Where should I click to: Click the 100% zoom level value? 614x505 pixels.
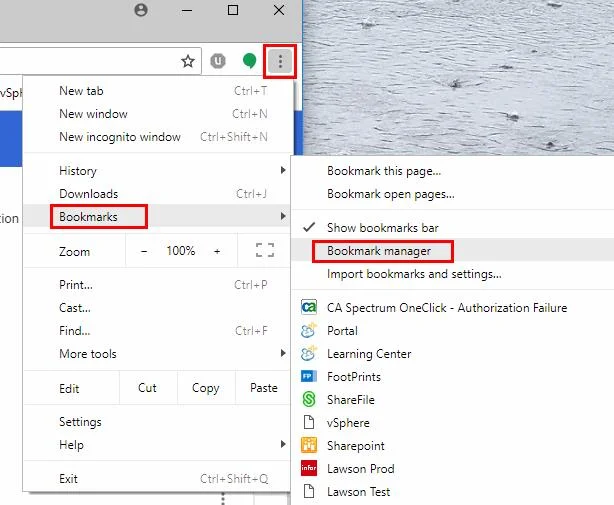coord(181,251)
